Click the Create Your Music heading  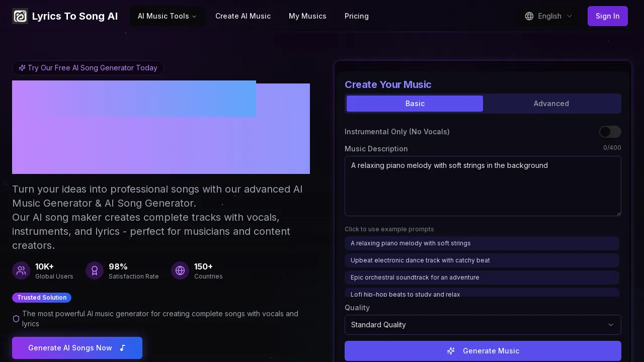point(388,84)
